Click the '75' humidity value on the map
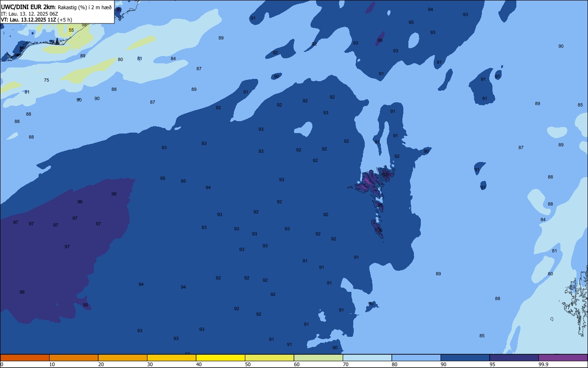Screen dimensions: 588x368 (46, 80)
